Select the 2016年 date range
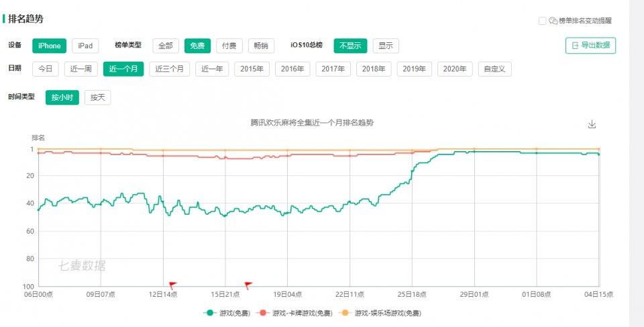Viewport: 644px width, 327px height. (x=292, y=69)
